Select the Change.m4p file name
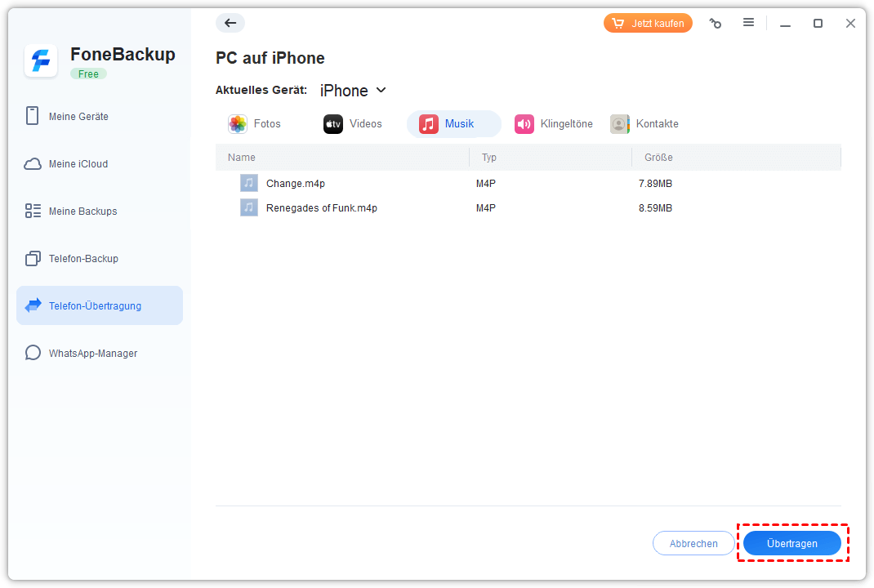This screenshot has height=588, width=874. click(x=296, y=184)
